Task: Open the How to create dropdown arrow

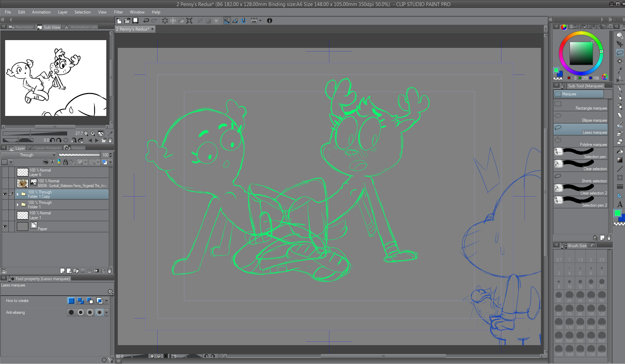Action: (x=107, y=301)
